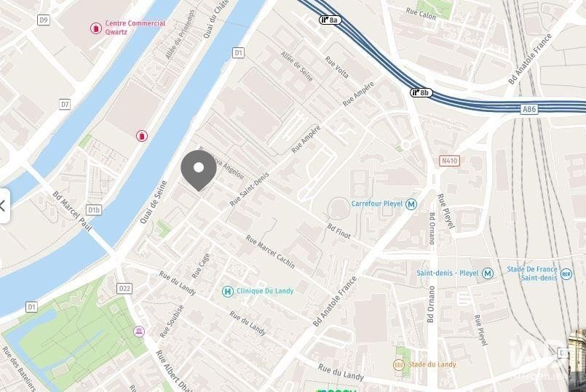Viewport: 586px width, 392px height.
Task: Click the Clinique Du Landy label
Action: 265,291
